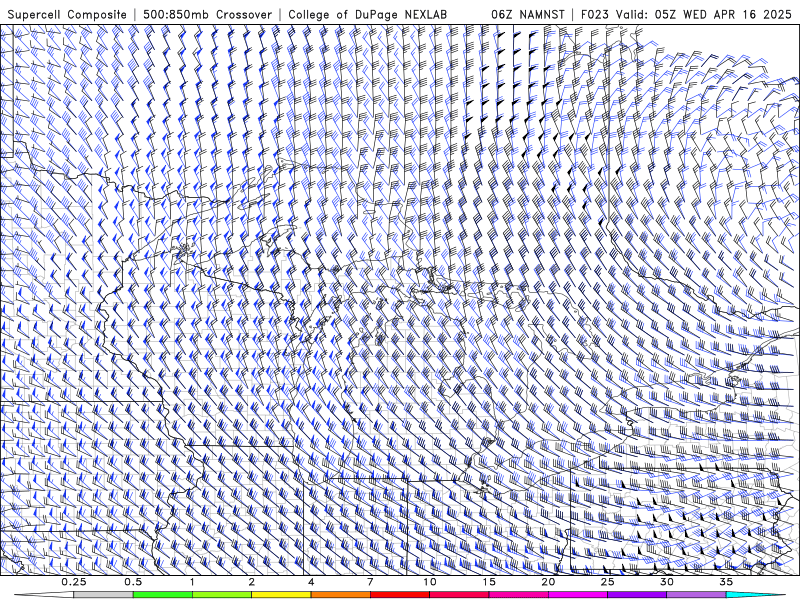Click the yellow swatch between 2 and 4
The width and height of the screenshot is (800, 600).
[281, 595]
